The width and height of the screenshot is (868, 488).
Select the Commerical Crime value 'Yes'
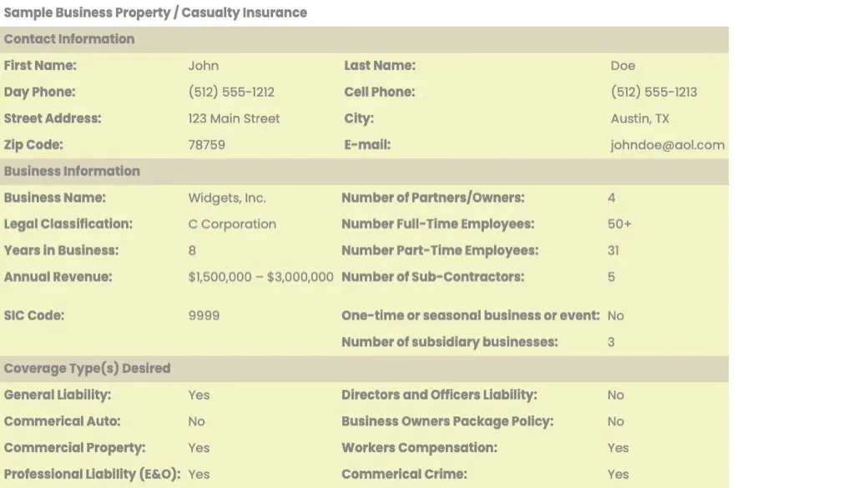[x=618, y=474]
